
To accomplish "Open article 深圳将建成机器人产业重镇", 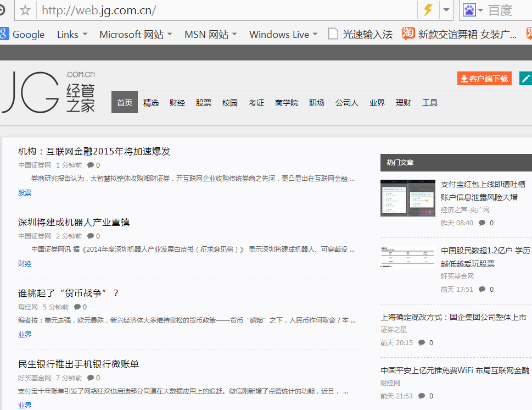I will click(74, 222).
